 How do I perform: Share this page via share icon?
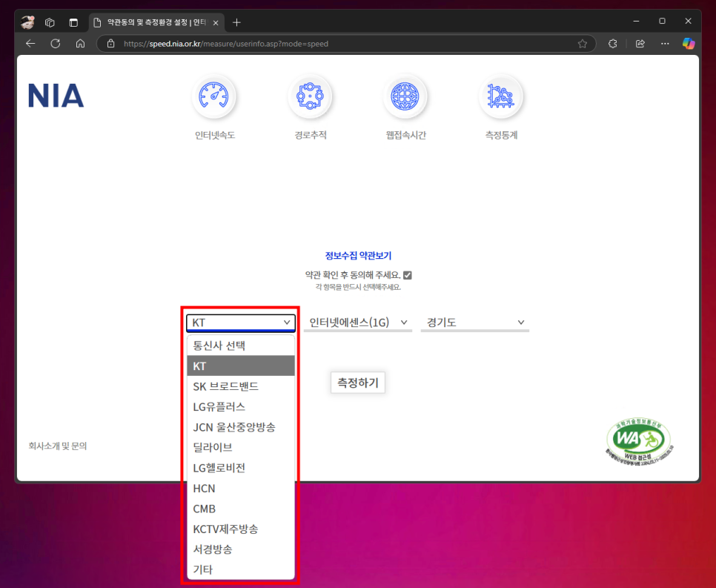pos(640,44)
